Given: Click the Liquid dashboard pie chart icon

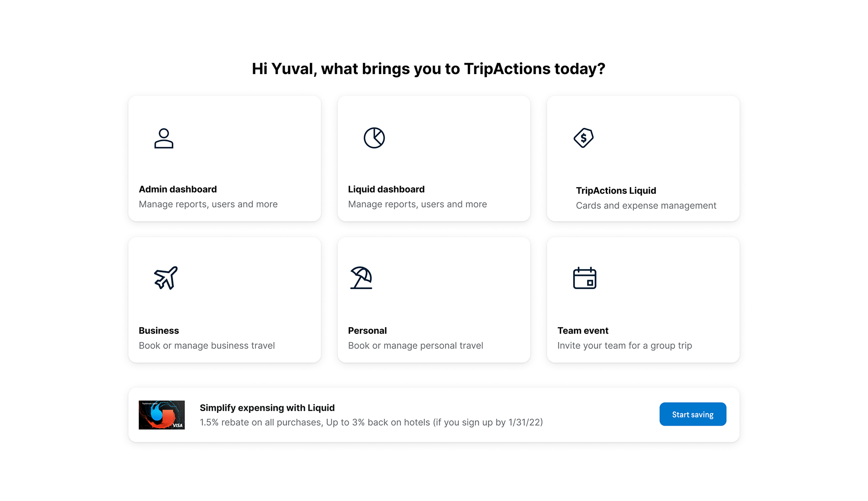Looking at the screenshot, I should 374,138.
